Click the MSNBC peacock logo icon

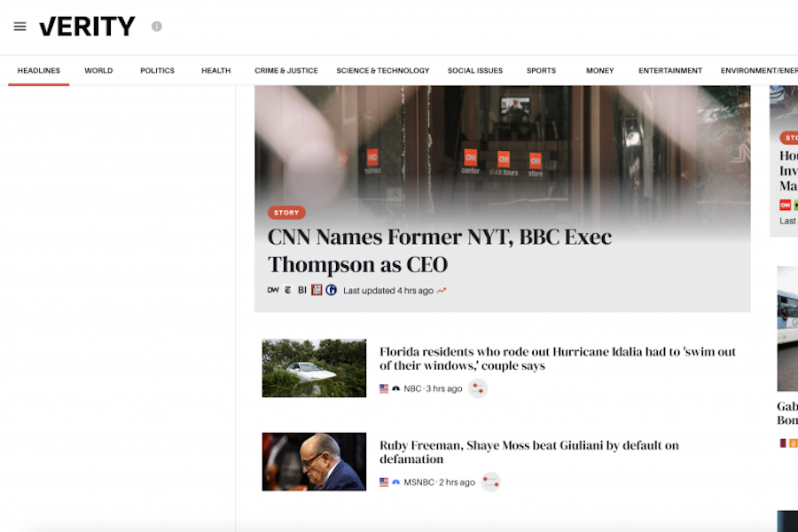point(396,482)
